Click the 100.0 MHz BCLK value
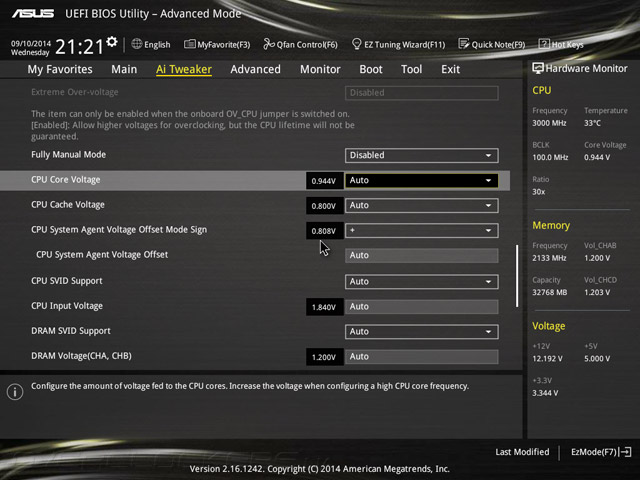Image resolution: width=640 pixels, height=480 pixels. (x=550, y=157)
